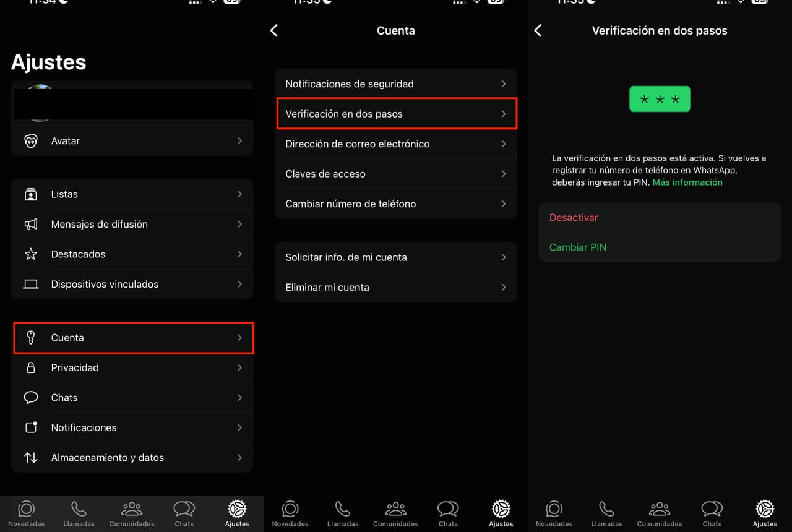The height and width of the screenshot is (532, 792).
Task: Tap the megaphone icon for Mensajes de difusión
Action: coord(31,225)
